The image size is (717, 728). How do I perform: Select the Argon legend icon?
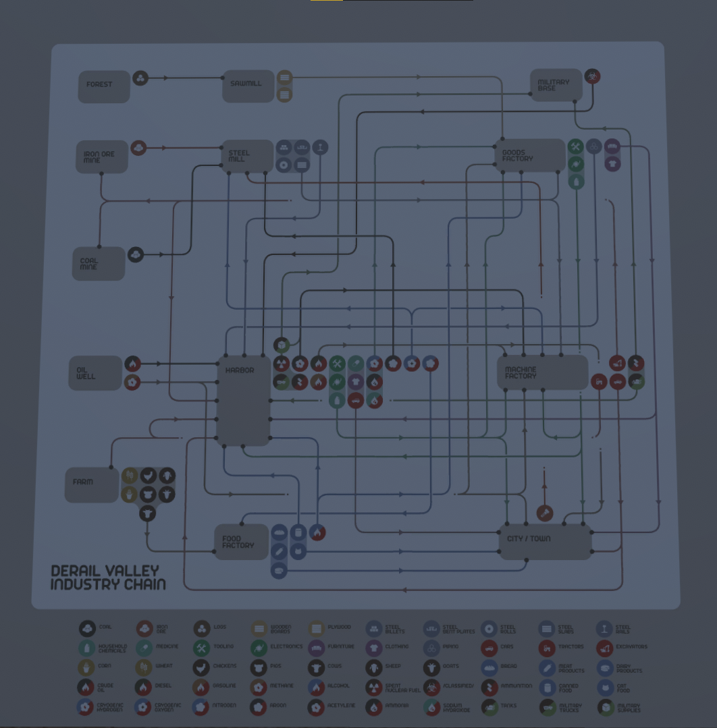tap(259, 707)
